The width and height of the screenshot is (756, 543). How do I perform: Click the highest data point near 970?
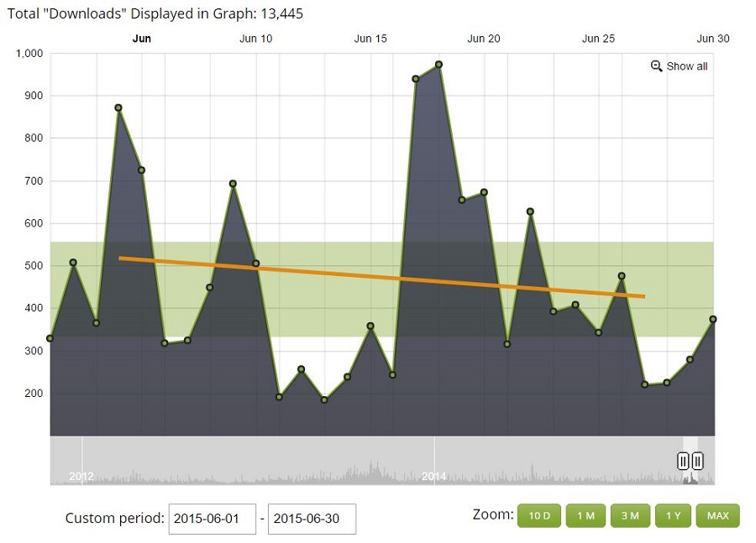click(x=438, y=65)
